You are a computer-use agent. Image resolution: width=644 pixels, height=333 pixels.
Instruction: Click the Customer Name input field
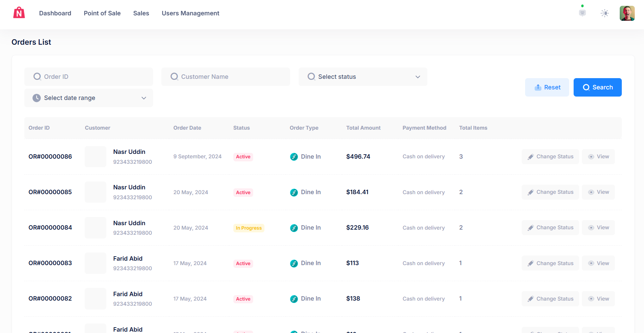(x=229, y=77)
